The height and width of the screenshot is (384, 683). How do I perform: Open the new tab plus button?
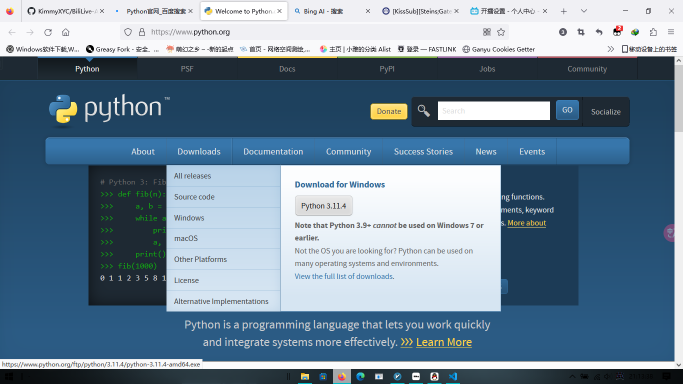tap(564, 11)
